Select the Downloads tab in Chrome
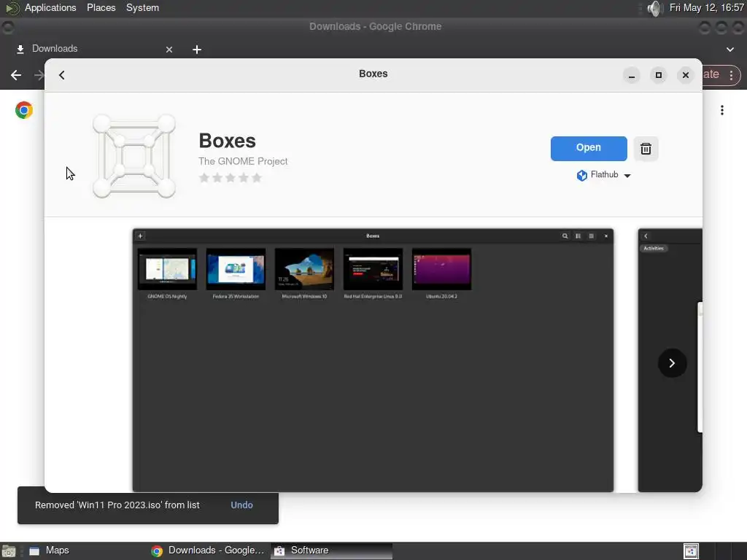The image size is (747, 560). click(x=93, y=49)
